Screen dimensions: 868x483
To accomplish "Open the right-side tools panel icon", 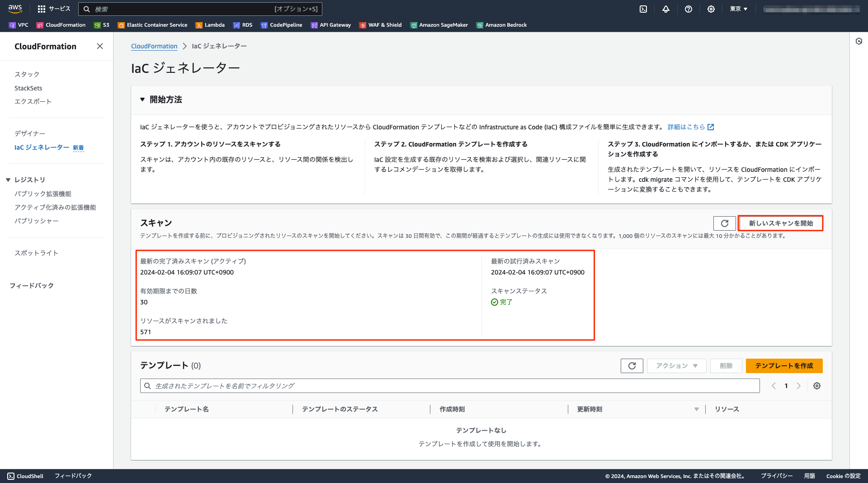I will point(859,42).
